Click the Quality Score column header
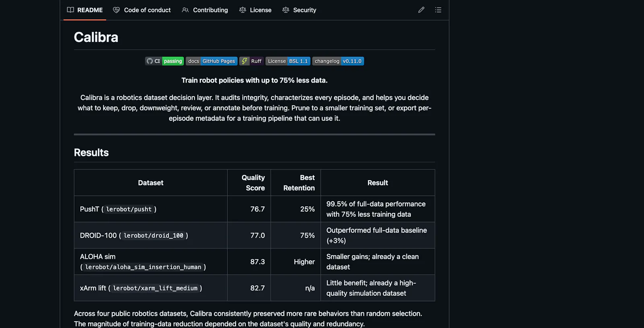644x328 pixels. 249,183
